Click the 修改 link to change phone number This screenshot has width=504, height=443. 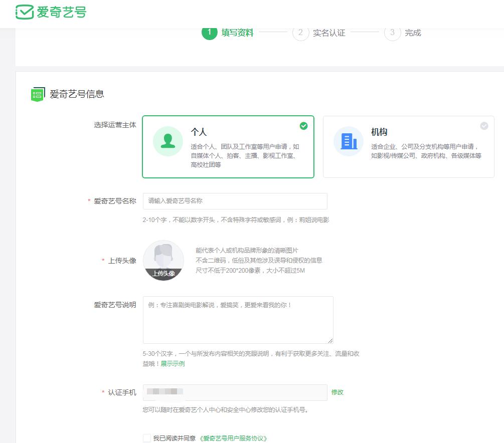click(x=338, y=392)
